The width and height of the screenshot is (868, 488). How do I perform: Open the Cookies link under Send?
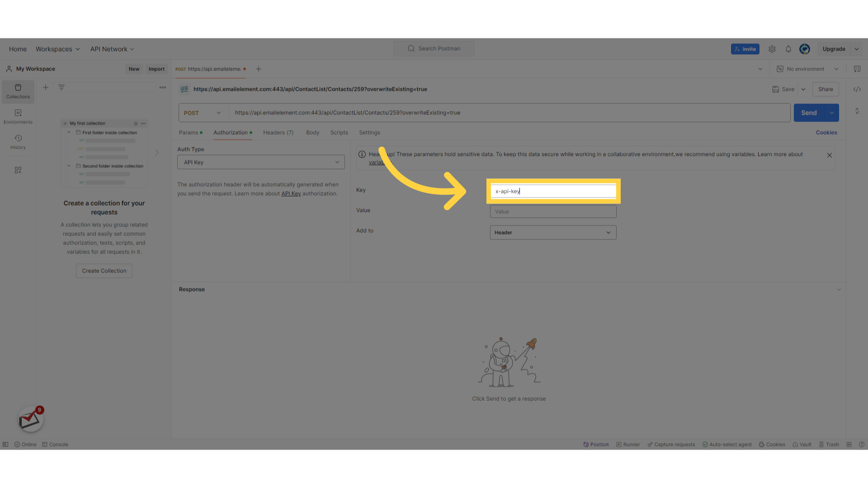826,133
